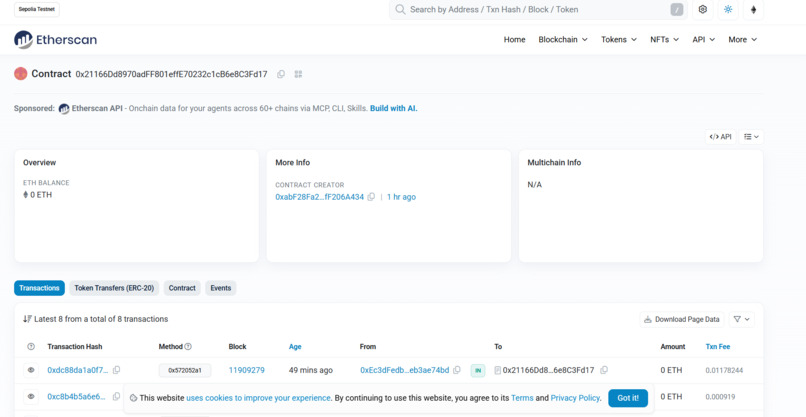Click the slash shortcut key badge
806x417 pixels.
pyautogui.click(x=677, y=10)
